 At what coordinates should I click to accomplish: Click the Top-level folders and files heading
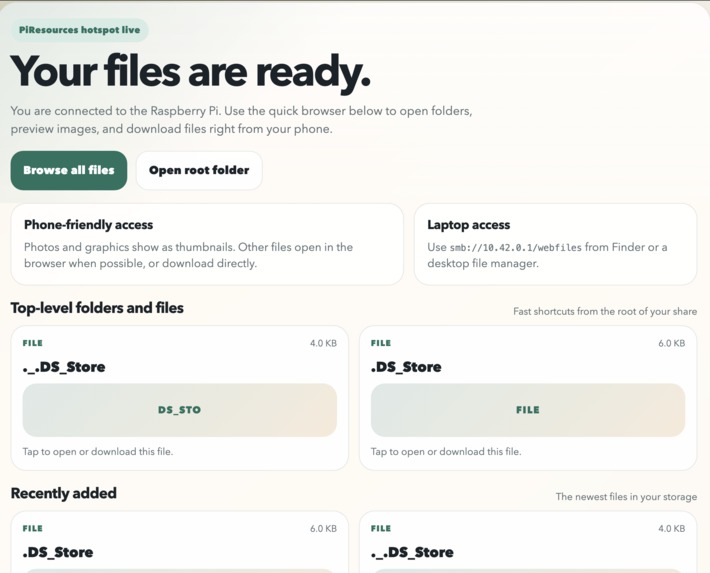click(97, 308)
